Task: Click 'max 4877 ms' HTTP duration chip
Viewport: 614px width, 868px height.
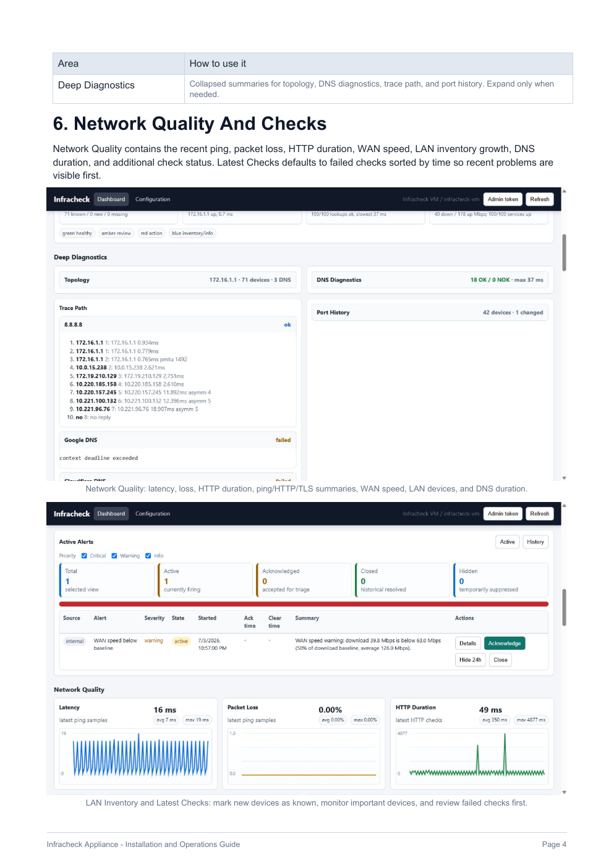Action: click(x=531, y=720)
